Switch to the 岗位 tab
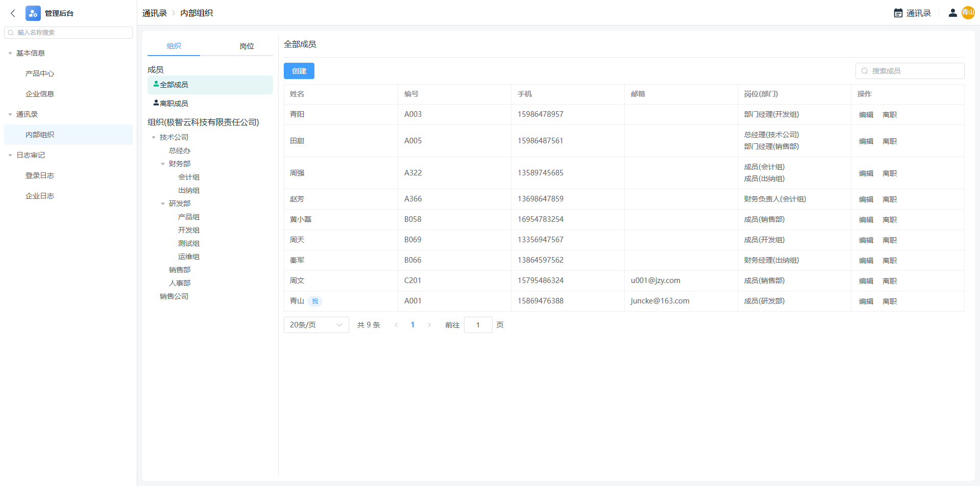The image size is (980, 486). [247, 46]
